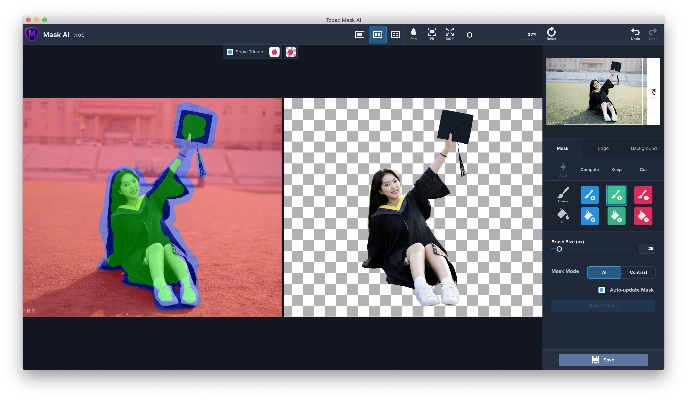Screen dimensions: 687x400
Task: Click the Update Mask button
Action: (x=603, y=306)
